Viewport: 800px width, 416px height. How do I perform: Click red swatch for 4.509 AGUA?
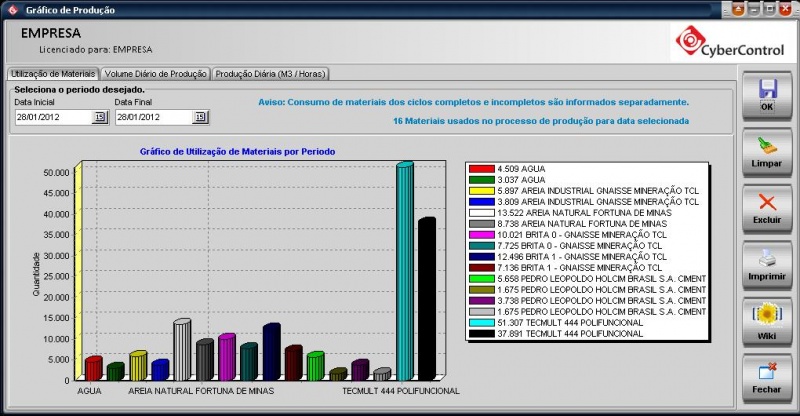pyautogui.click(x=482, y=169)
